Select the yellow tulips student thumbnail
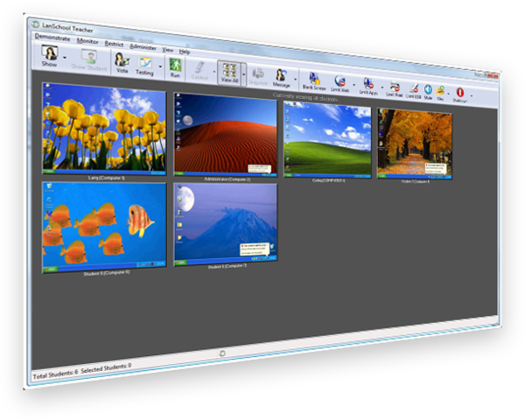 pyautogui.click(x=104, y=129)
